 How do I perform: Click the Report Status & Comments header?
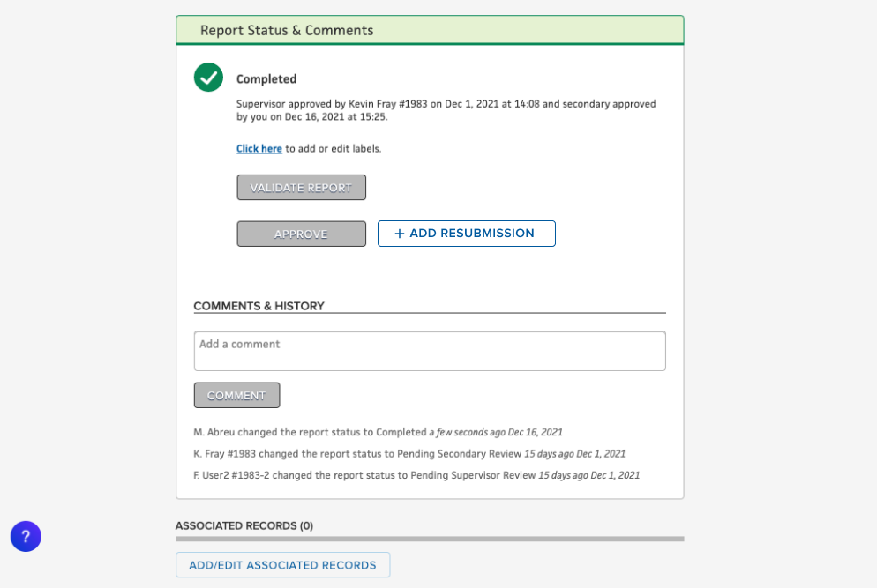[x=287, y=30]
